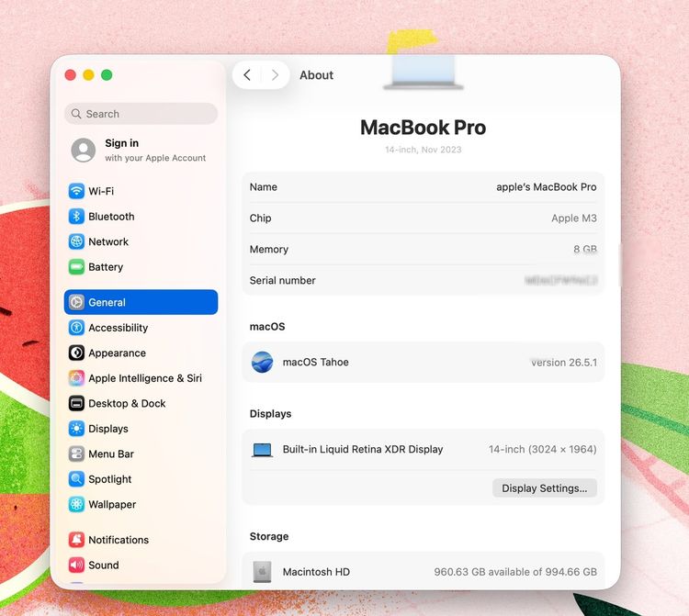
Task: Open Menu Bar settings
Action: 141,454
